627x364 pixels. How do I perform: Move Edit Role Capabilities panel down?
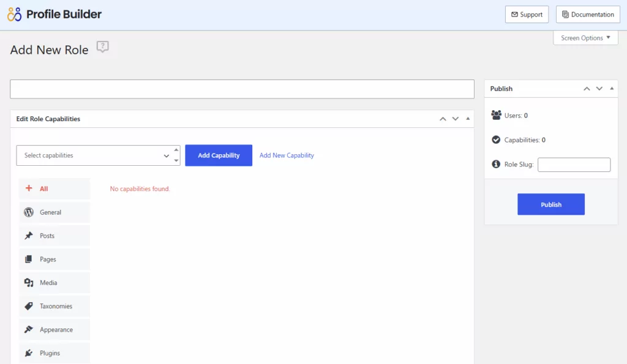(455, 119)
